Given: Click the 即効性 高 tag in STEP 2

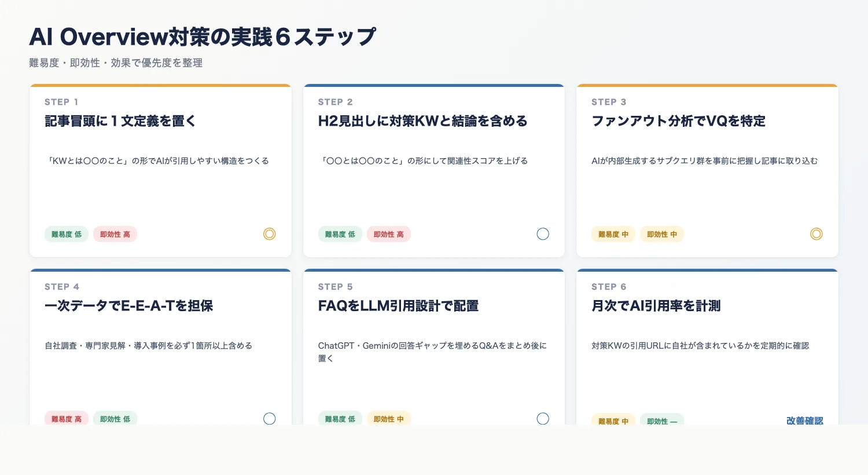Looking at the screenshot, I should pyautogui.click(x=389, y=234).
